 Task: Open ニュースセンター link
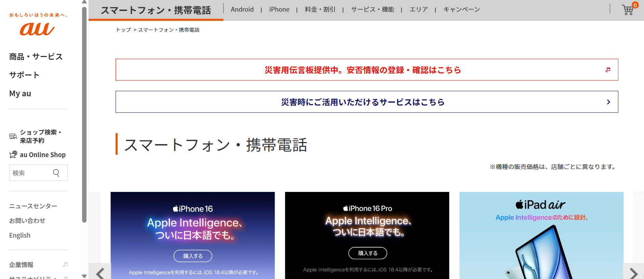[x=33, y=206]
